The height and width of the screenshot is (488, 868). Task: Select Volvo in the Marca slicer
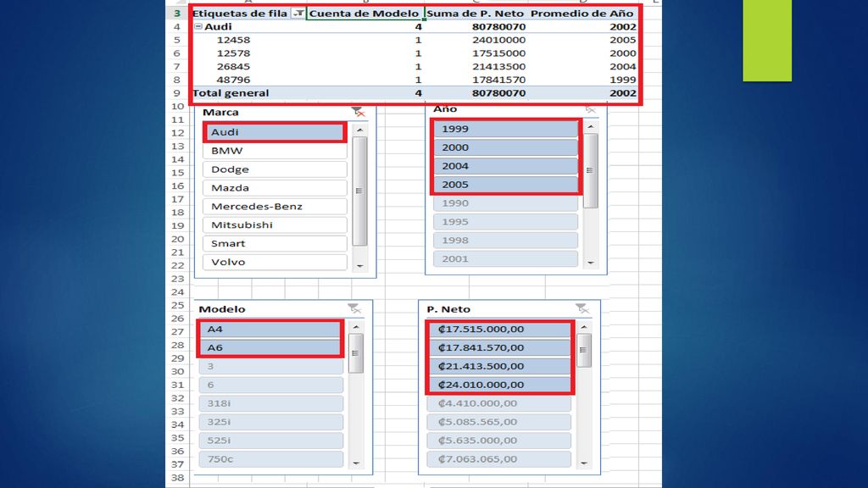click(275, 262)
